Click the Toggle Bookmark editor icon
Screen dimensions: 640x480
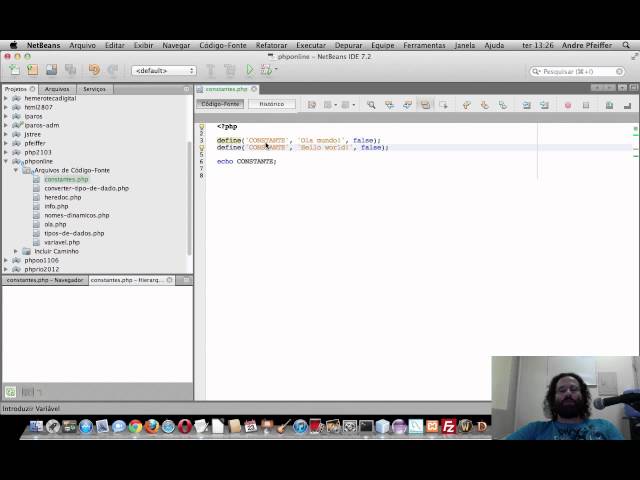(502, 105)
